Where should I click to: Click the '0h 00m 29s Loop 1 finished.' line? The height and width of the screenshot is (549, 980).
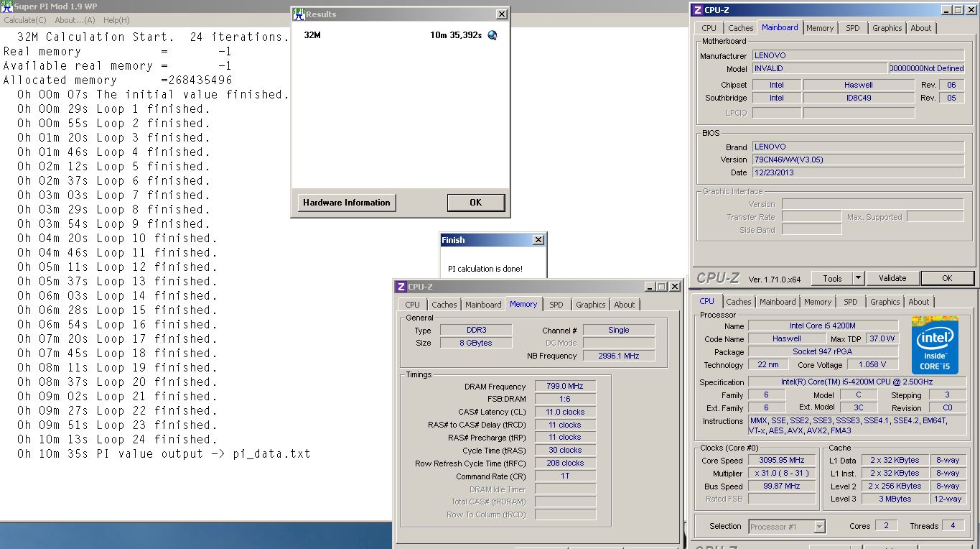[113, 109]
